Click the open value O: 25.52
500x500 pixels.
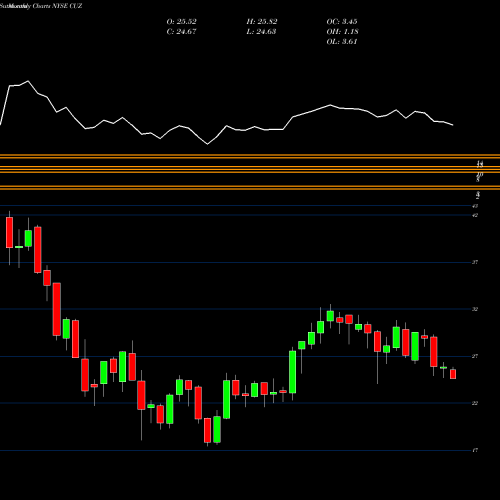[x=181, y=22]
